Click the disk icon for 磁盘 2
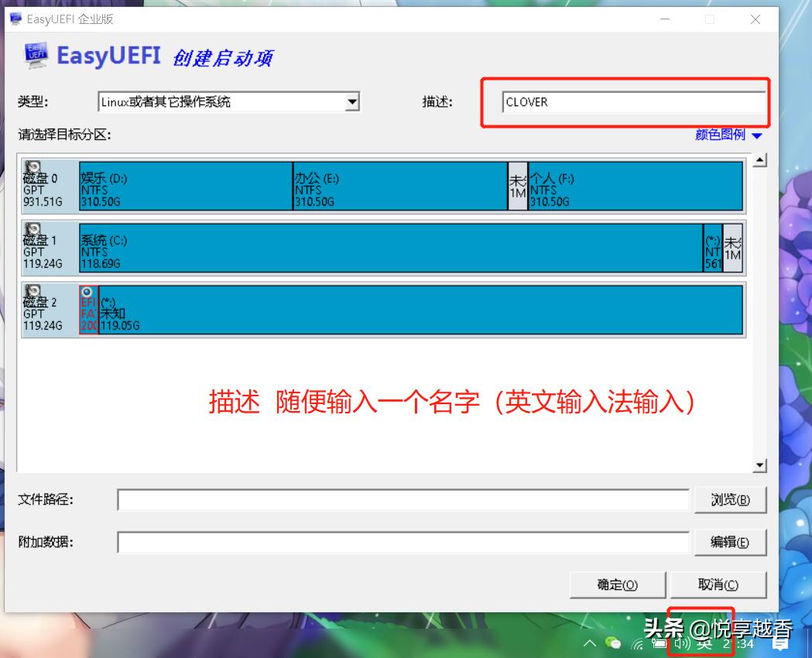 (x=31, y=292)
